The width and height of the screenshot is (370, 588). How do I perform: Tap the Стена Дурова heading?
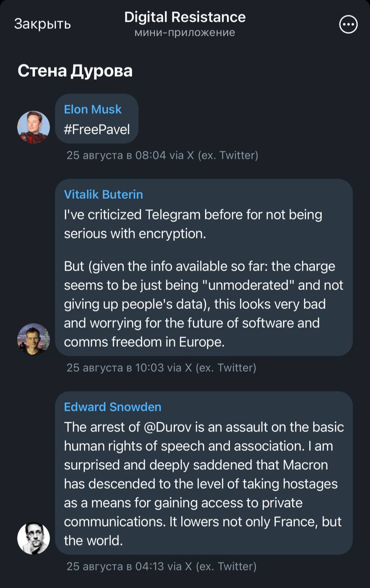[x=75, y=71]
